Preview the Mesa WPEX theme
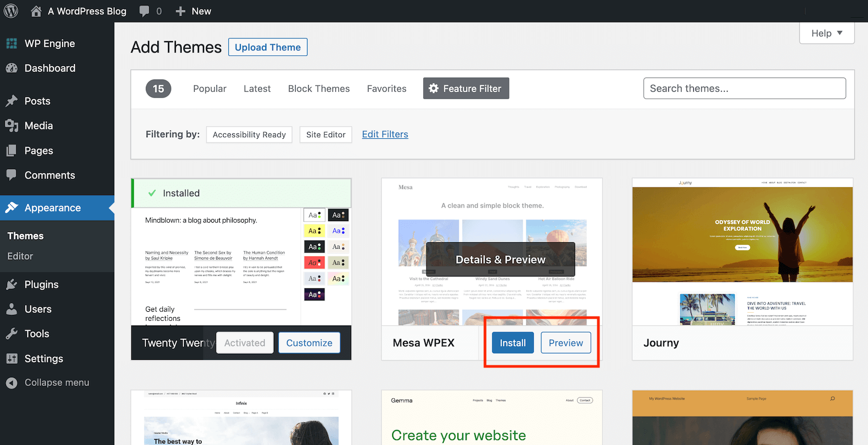 point(566,343)
